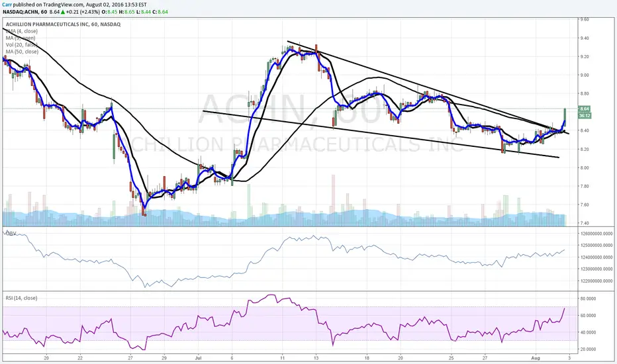Click the MA (9, open) indicator label
The height and width of the screenshot is (364, 617).
(x=21, y=38)
